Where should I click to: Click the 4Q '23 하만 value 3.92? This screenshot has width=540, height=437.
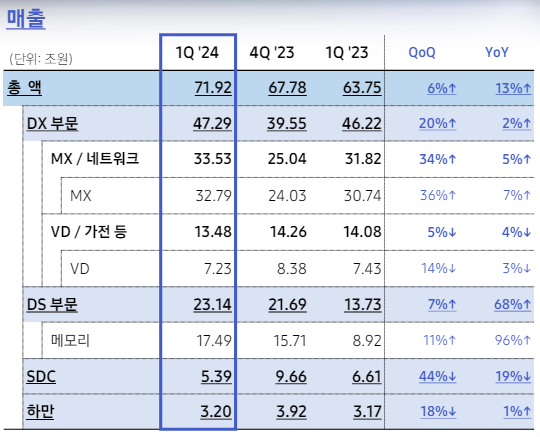[x=291, y=412]
